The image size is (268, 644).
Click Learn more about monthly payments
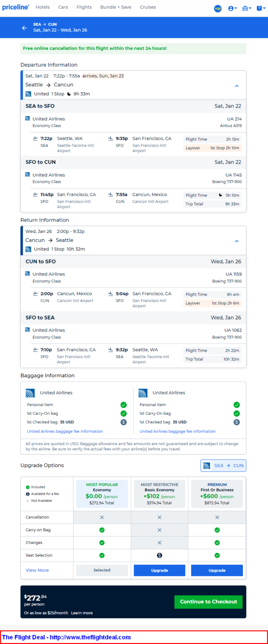tap(82, 613)
